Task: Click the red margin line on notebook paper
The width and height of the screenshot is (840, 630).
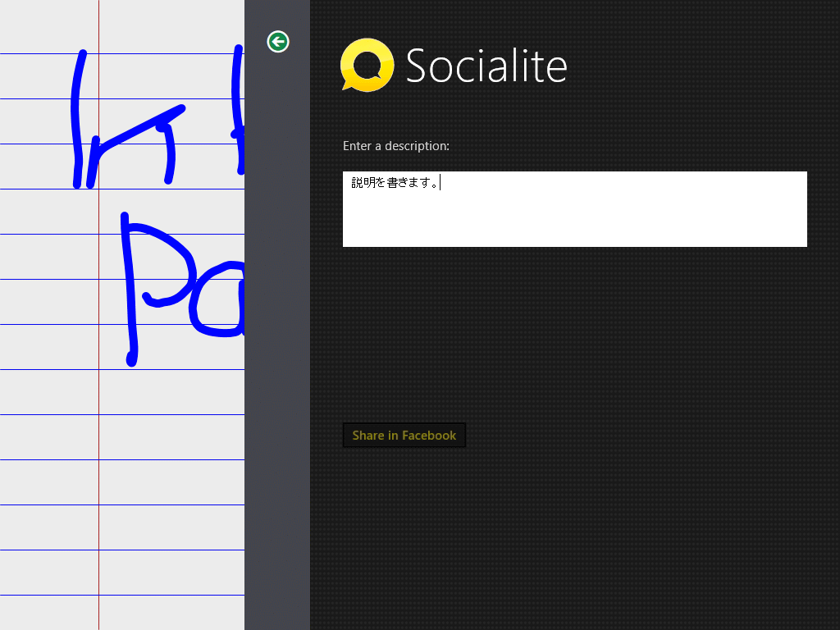Action: [98, 492]
